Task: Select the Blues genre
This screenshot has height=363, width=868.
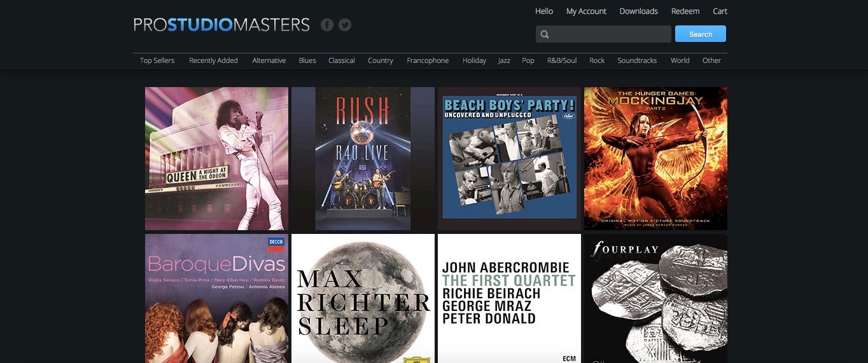Action: (307, 60)
